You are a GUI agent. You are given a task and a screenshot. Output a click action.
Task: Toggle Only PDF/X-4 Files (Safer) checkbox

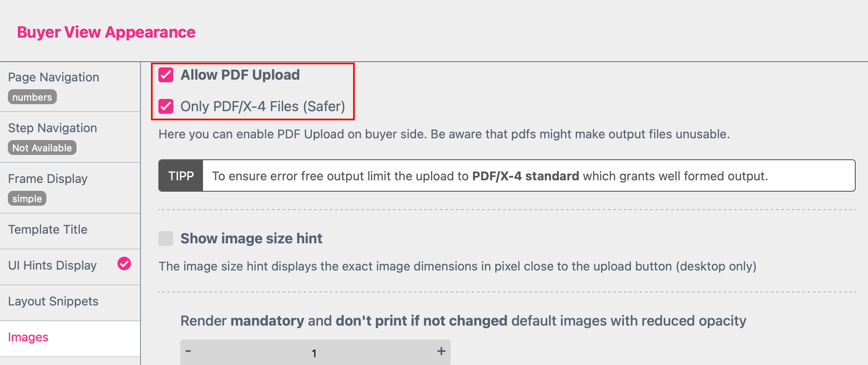[x=166, y=106]
